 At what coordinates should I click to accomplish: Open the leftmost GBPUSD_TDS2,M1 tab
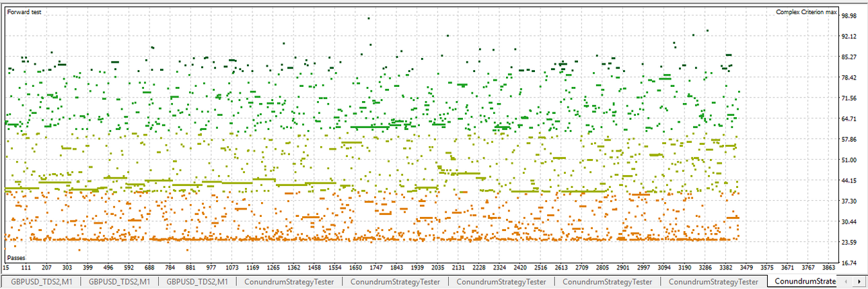coord(41,282)
